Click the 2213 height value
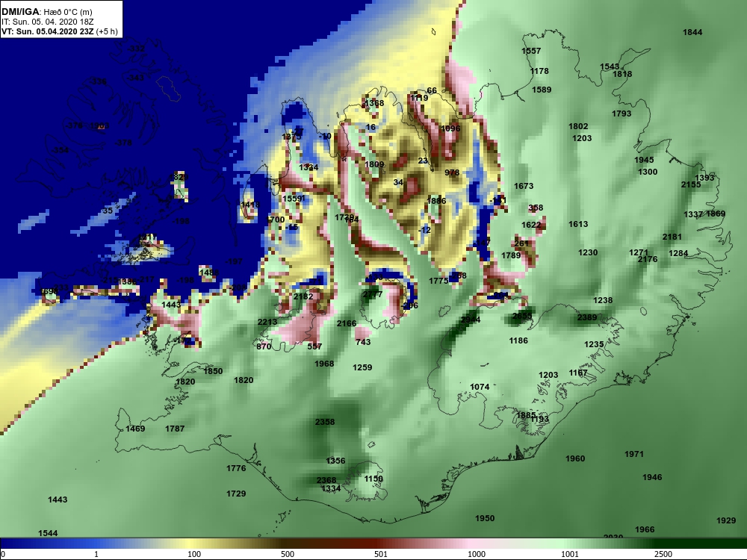The image size is (747, 560). coord(267,322)
